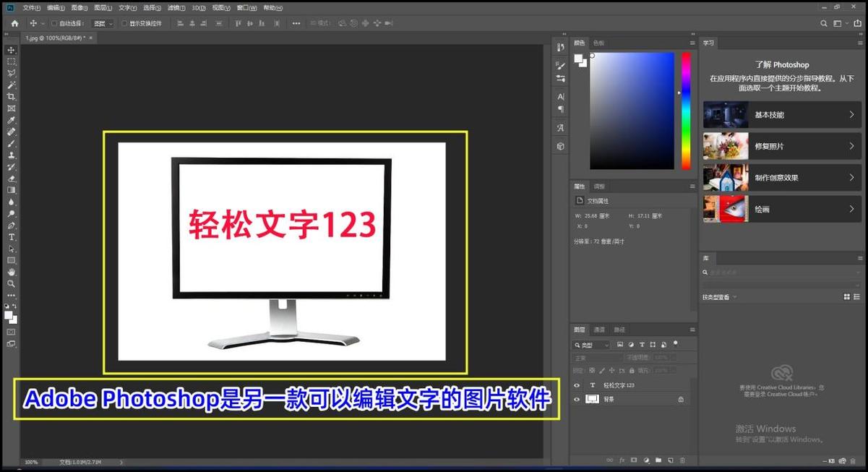Open the 类型 layer filter dropdown
Image resolution: width=868 pixels, height=472 pixels.
pos(591,345)
